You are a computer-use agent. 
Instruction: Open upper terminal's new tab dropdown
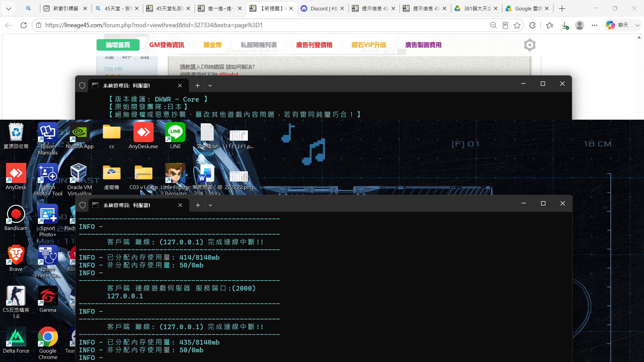(210, 85)
